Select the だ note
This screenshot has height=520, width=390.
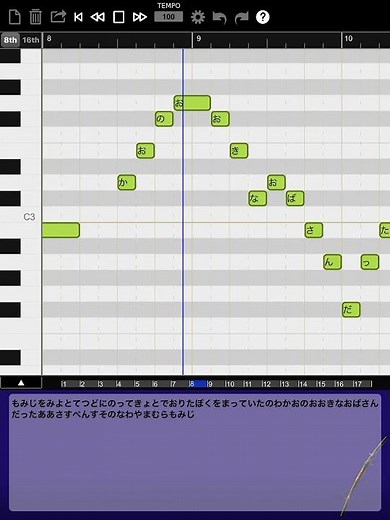click(x=351, y=310)
